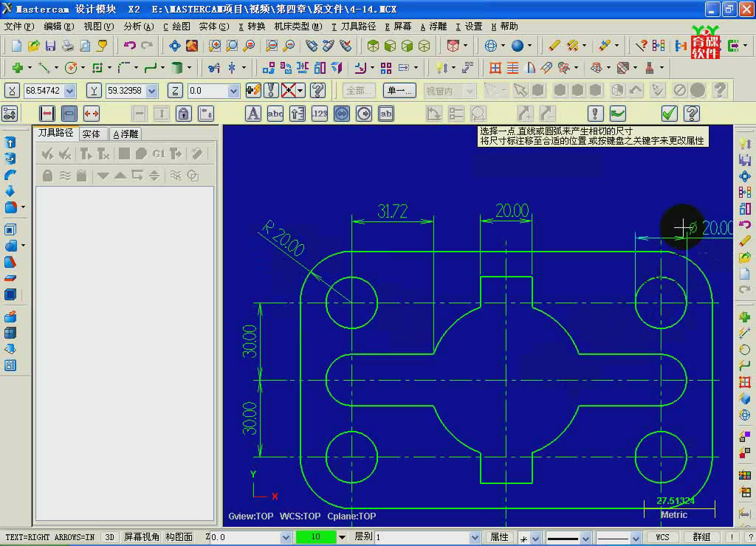
Task: Click the lock dimension icon
Action: (x=183, y=114)
